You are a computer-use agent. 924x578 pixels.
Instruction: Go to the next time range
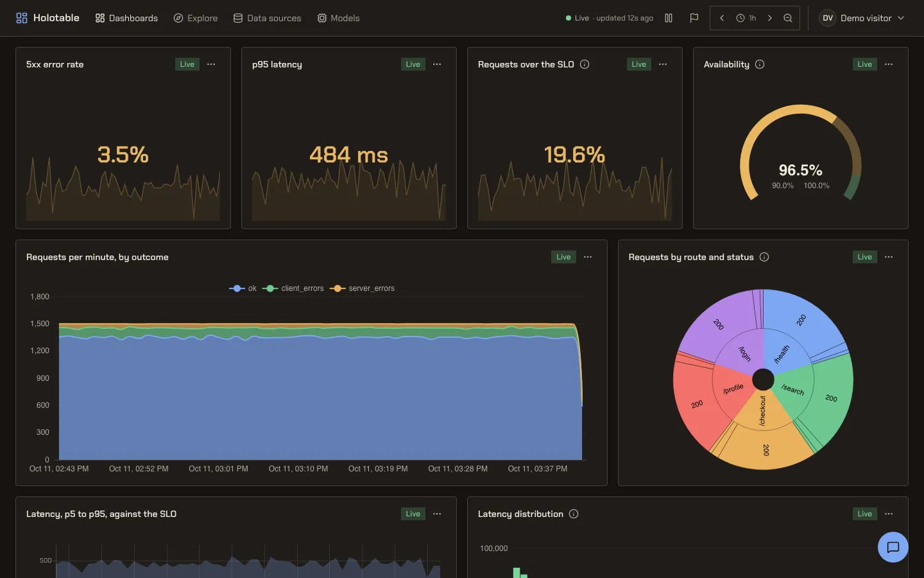[x=770, y=18]
